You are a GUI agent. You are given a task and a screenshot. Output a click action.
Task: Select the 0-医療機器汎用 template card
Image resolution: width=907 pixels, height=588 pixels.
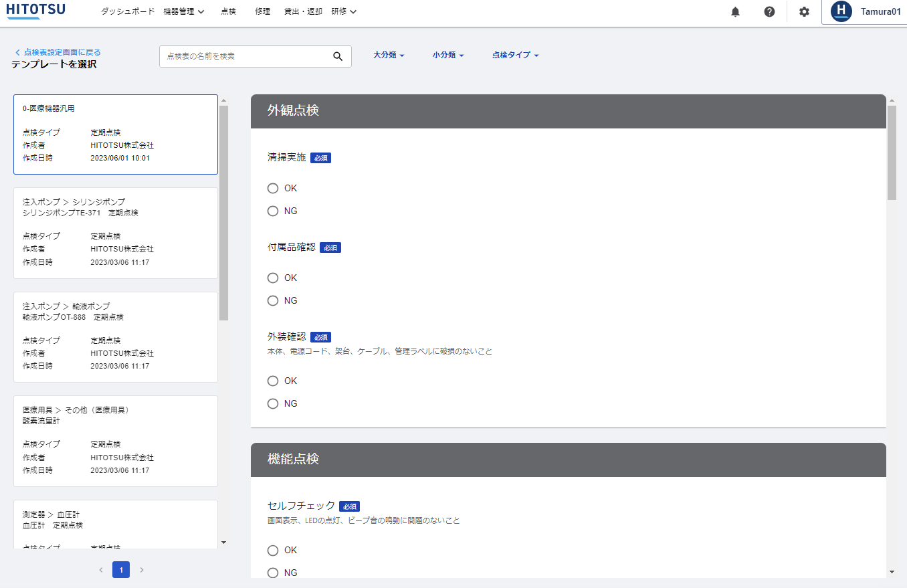[116, 134]
